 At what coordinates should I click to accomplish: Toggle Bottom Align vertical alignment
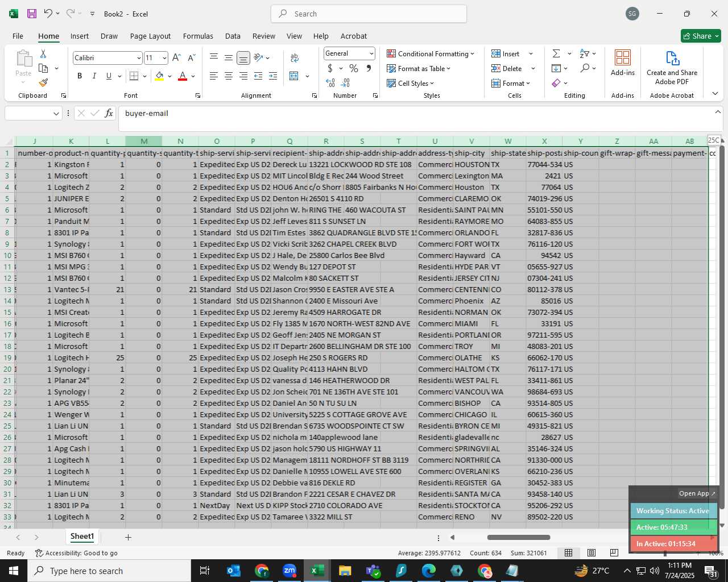tap(243, 57)
